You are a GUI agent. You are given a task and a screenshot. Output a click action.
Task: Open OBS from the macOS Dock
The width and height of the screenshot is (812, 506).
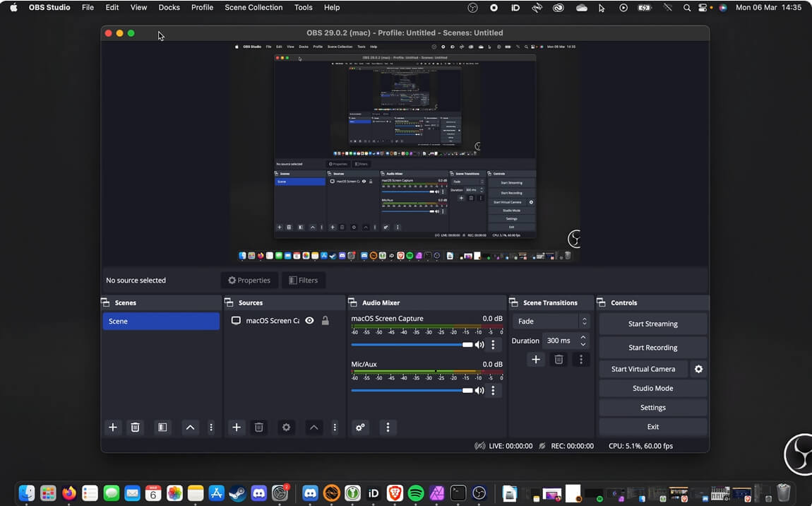(479, 493)
